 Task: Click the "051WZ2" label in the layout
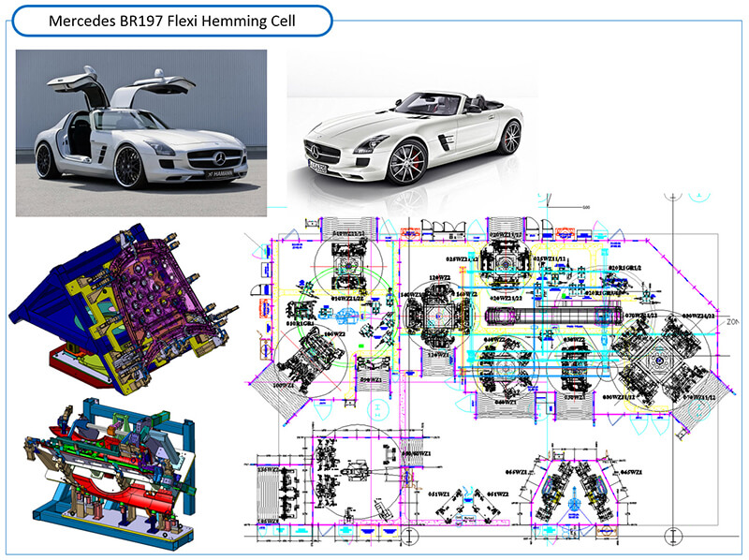click(497, 494)
